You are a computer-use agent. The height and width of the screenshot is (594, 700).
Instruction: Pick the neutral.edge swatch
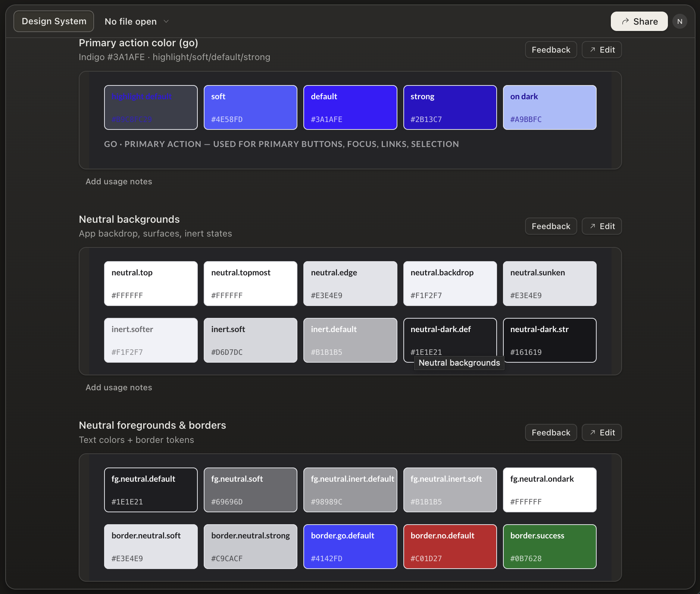350,284
